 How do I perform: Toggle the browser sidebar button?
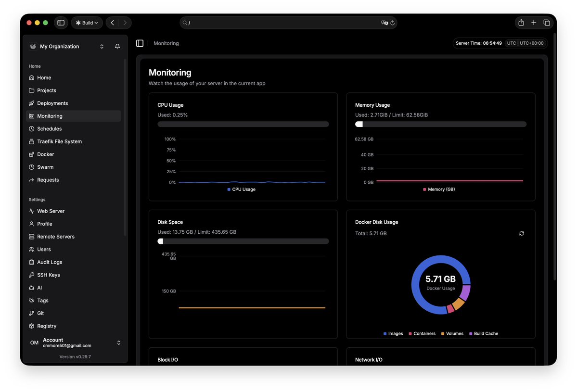[61, 23]
